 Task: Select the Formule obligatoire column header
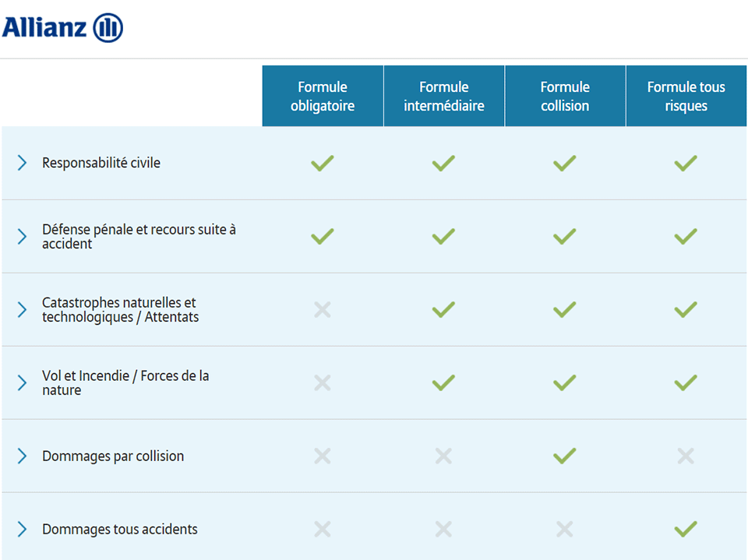coord(322,95)
